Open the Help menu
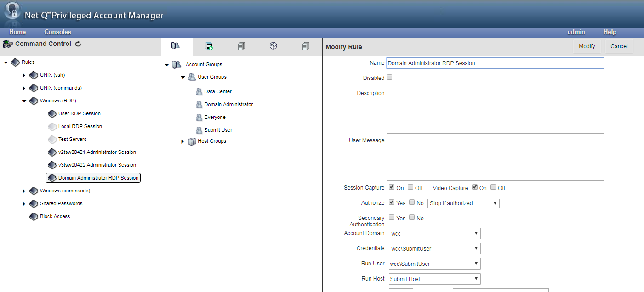644x292 pixels. (610, 32)
